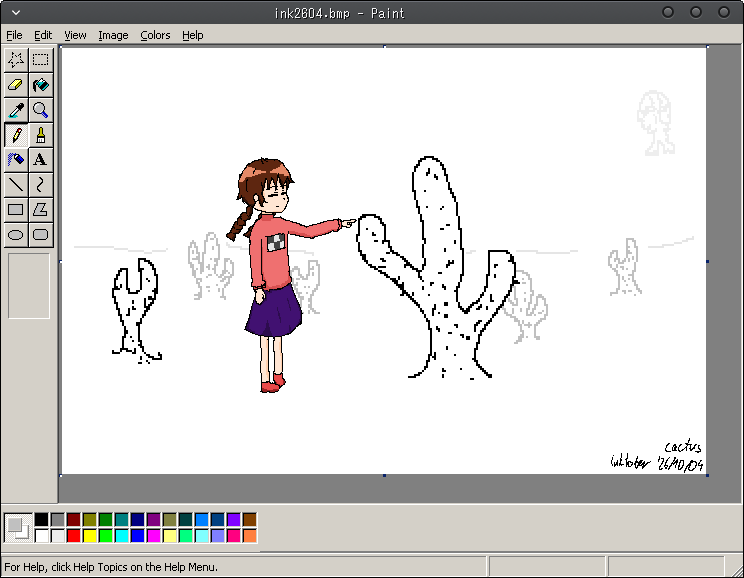Image resolution: width=744 pixels, height=578 pixels.
Task: Select the Polygon tool
Action: click(x=41, y=209)
